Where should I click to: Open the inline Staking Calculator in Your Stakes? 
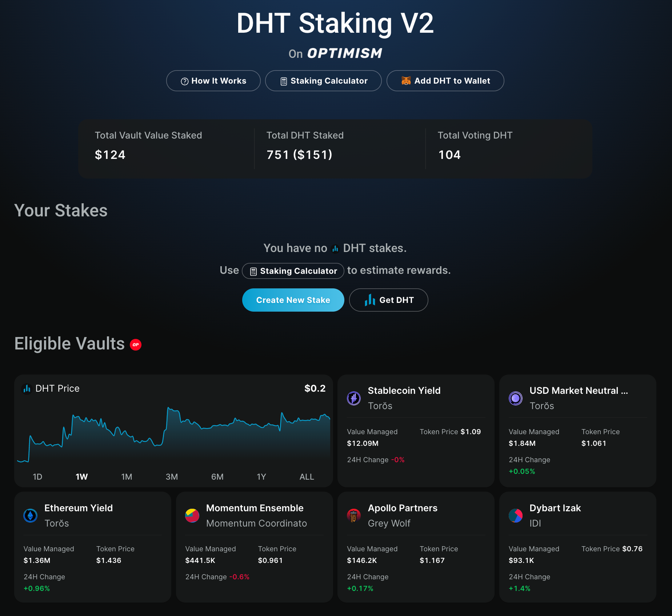(x=293, y=271)
